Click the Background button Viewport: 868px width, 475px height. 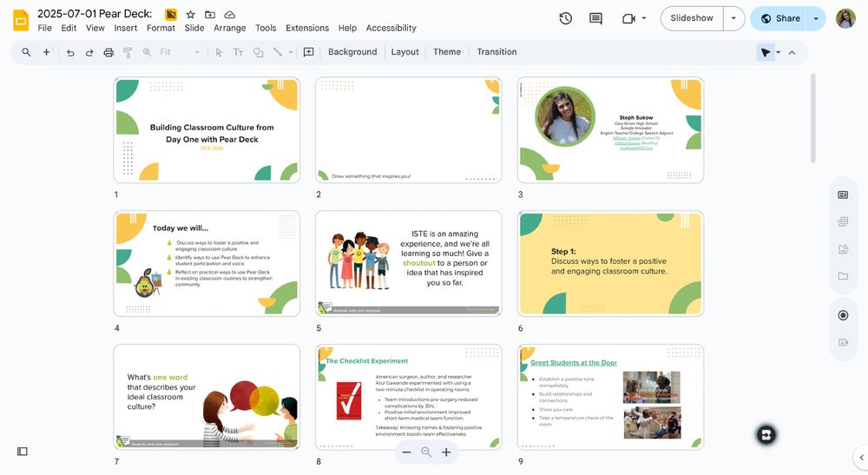point(352,52)
